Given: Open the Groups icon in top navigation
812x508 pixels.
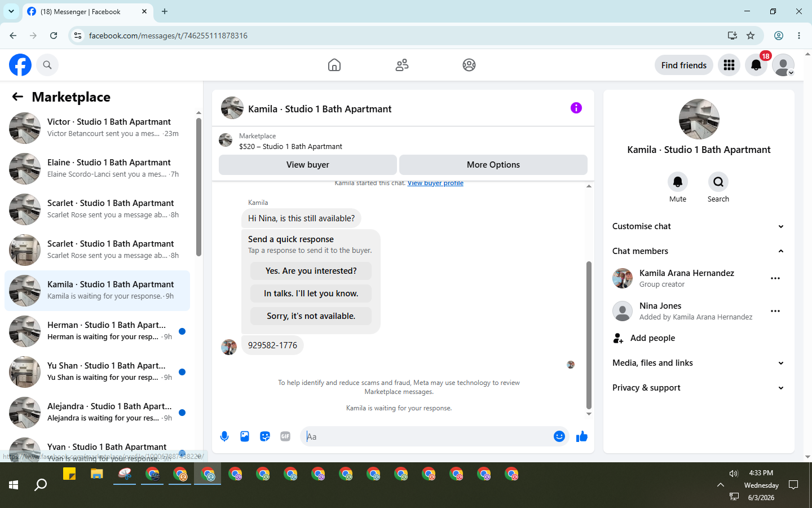Looking at the screenshot, I should [x=469, y=65].
